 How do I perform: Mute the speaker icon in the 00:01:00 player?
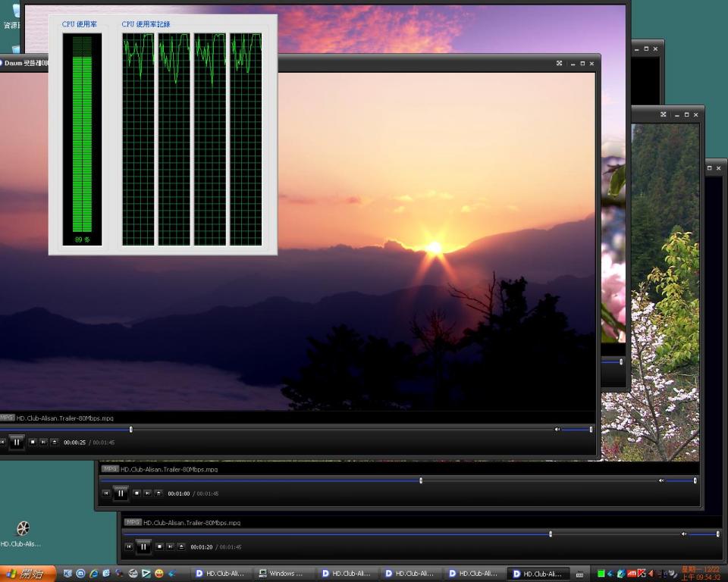click(661, 480)
